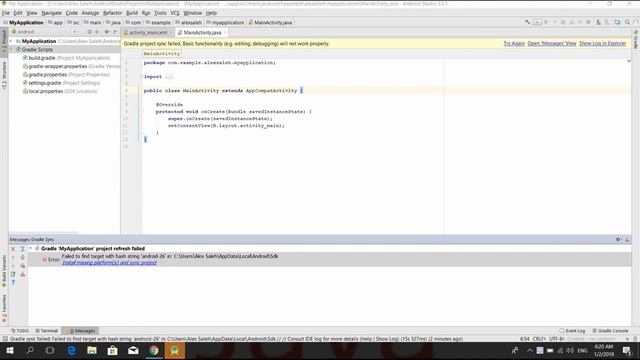This screenshot has height=360, width=640.
Task: Click Install missing platform(s) and sync project
Action: coord(109,262)
